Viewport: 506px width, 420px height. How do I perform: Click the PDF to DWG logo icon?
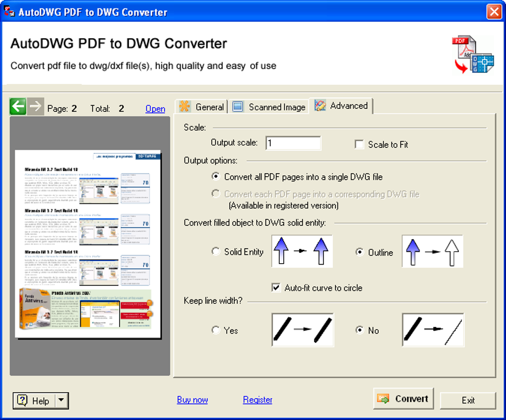pyautogui.click(x=472, y=54)
